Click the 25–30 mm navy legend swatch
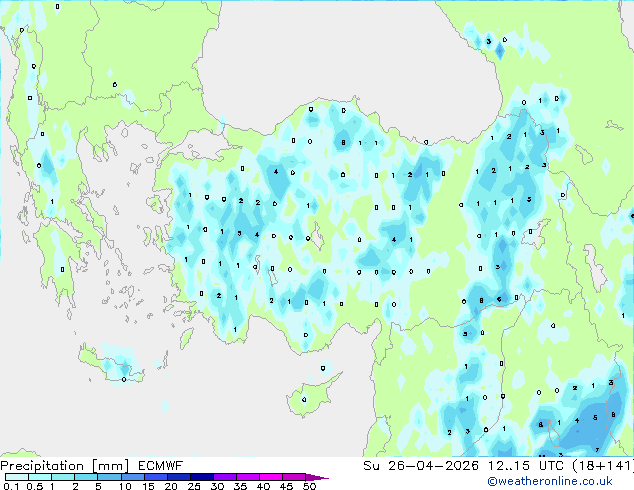The width and height of the screenshot is (634, 490). coord(202,477)
